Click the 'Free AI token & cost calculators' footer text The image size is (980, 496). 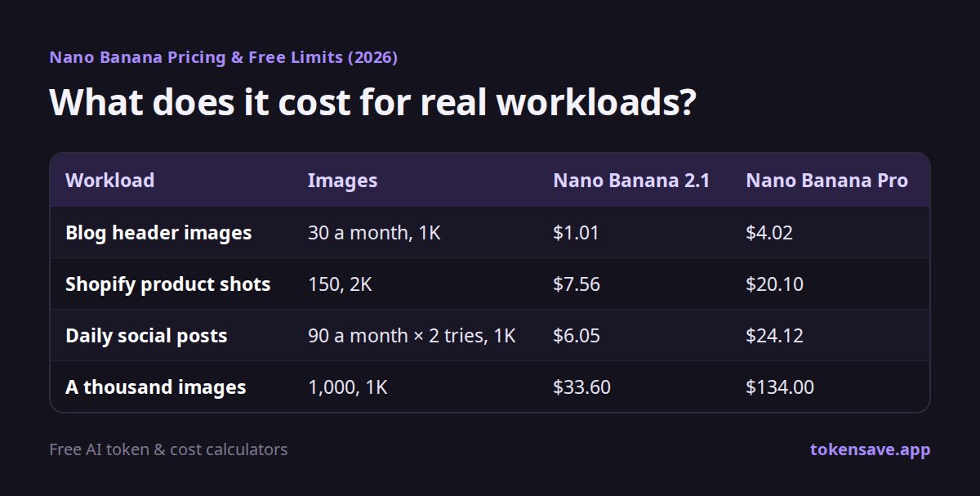168,449
